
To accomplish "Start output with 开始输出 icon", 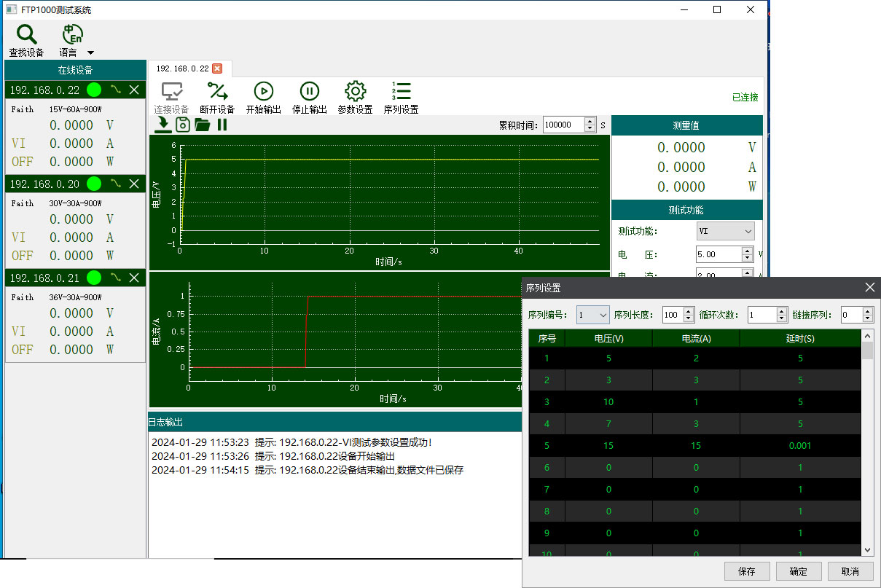I will [x=263, y=91].
